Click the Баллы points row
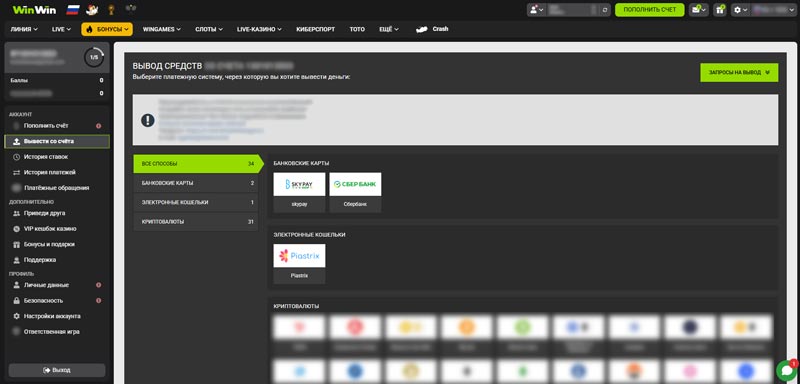The image size is (800, 384). [x=57, y=81]
